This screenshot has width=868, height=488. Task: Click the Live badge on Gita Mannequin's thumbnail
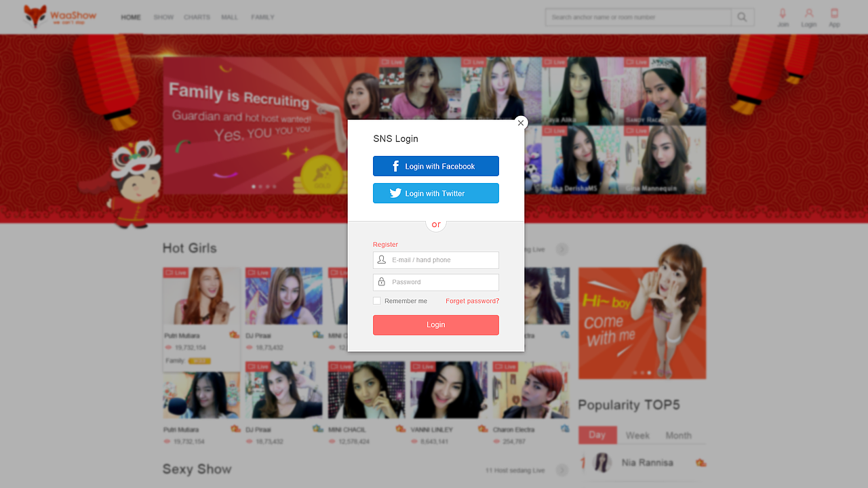pos(637,131)
